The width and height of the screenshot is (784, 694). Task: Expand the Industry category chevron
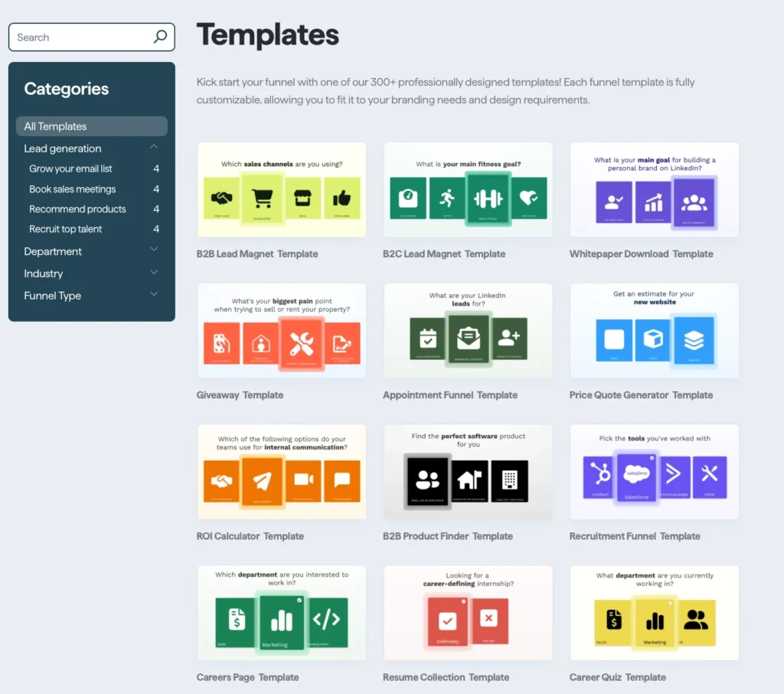[x=154, y=272]
